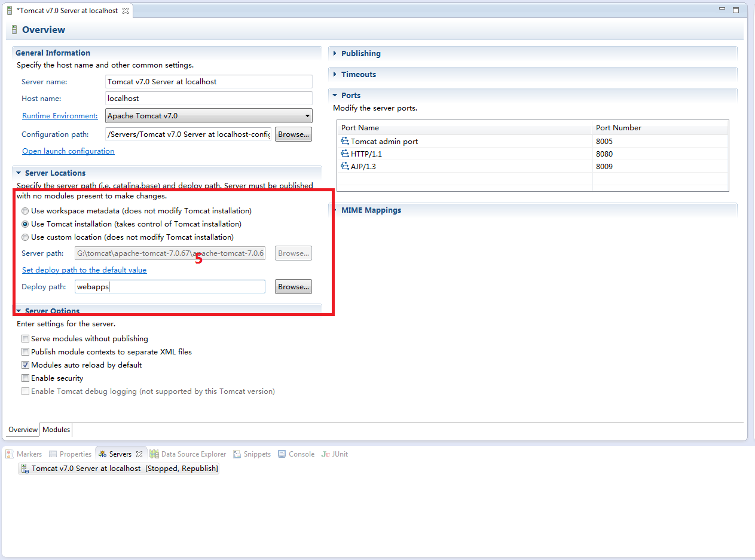
Task: Open the Markers view tab
Action: click(x=24, y=454)
